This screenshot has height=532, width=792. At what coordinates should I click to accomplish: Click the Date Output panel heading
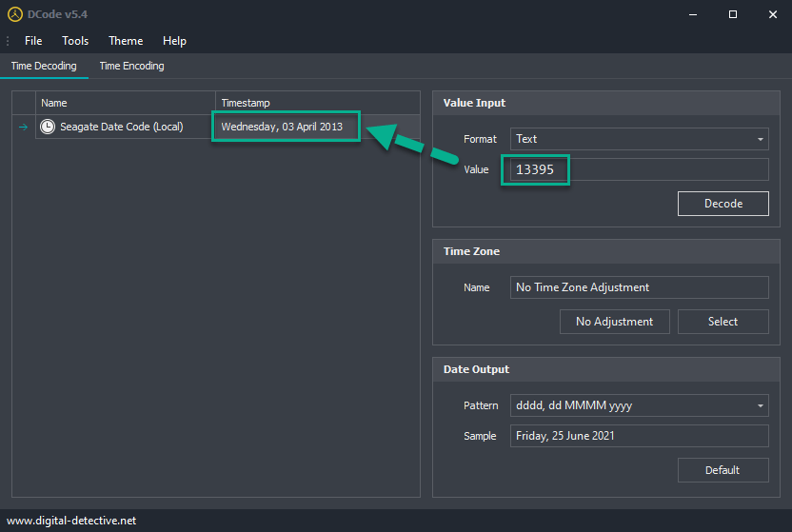476,369
